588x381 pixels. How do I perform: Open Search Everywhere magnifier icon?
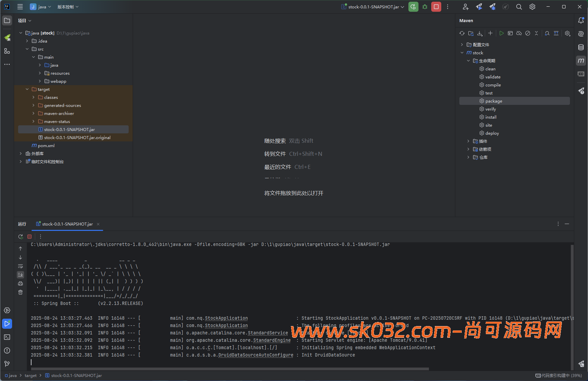(519, 7)
